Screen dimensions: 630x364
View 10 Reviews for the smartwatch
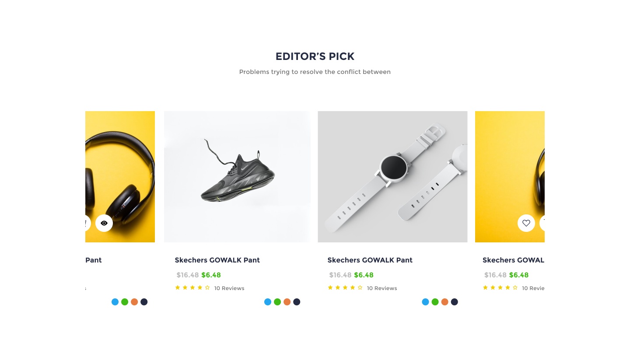point(382,288)
